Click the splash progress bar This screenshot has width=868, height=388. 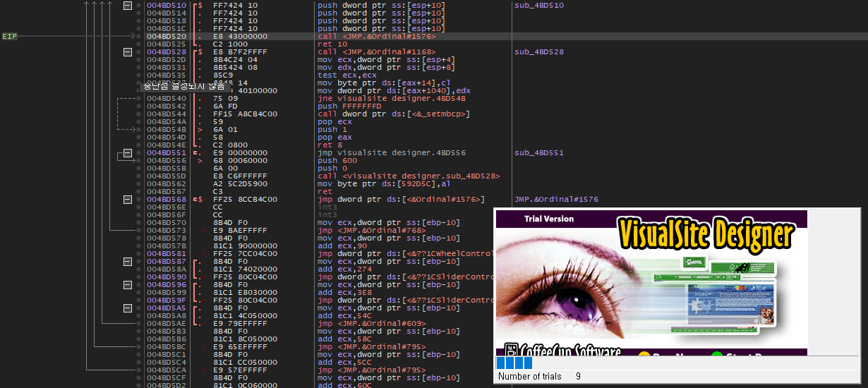pyautogui.click(x=677, y=363)
